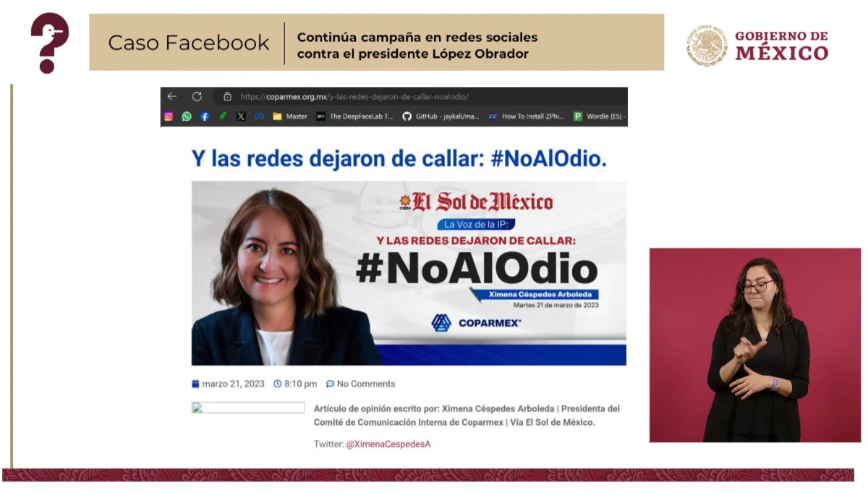Click the browser back arrow
868x493 pixels.
click(171, 96)
